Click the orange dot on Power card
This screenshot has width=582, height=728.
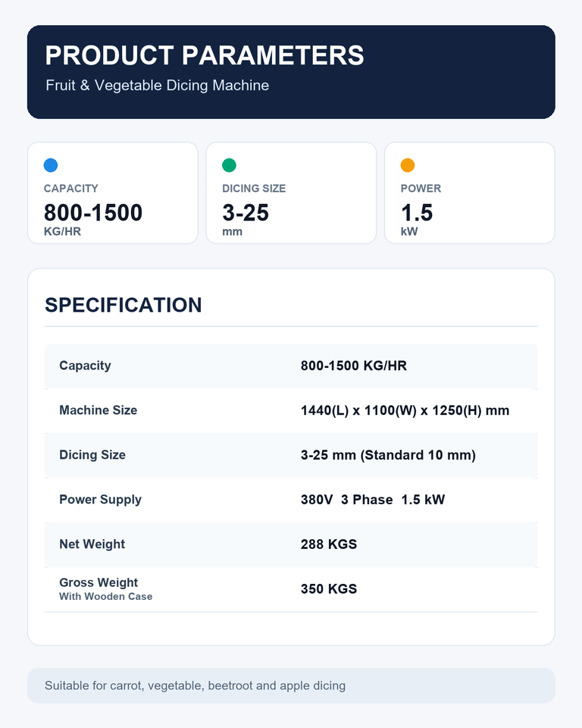tap(408, 165)
